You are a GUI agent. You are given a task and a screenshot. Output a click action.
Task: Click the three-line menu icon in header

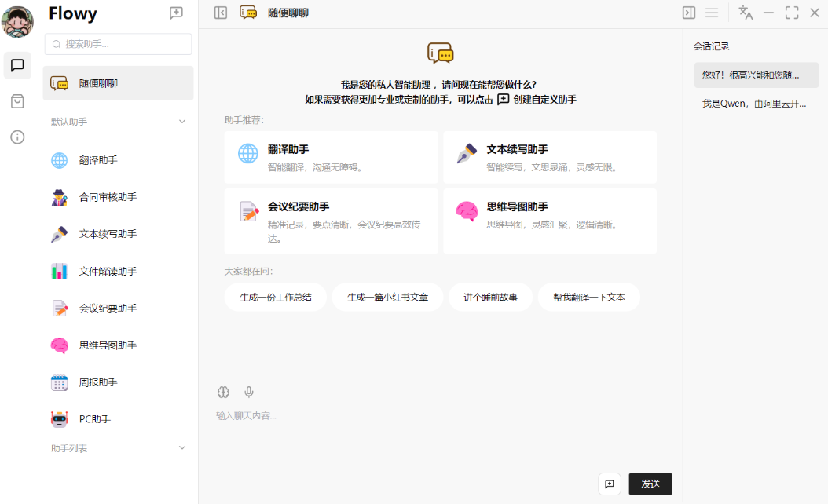(712, 13)
